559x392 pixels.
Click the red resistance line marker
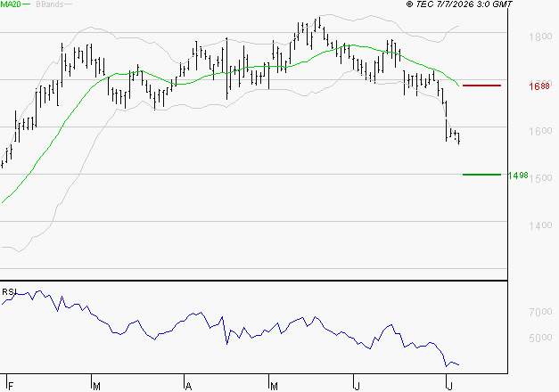point(481,86)
